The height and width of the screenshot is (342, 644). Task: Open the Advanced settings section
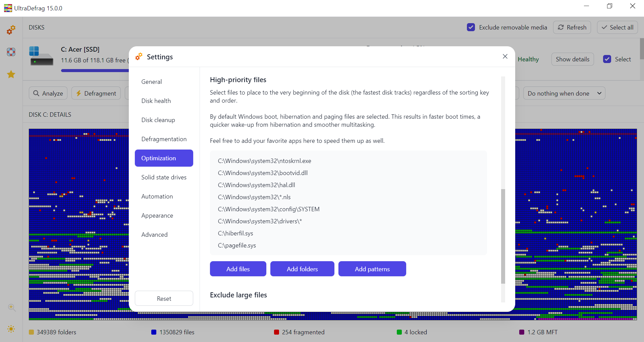(154, 235)
